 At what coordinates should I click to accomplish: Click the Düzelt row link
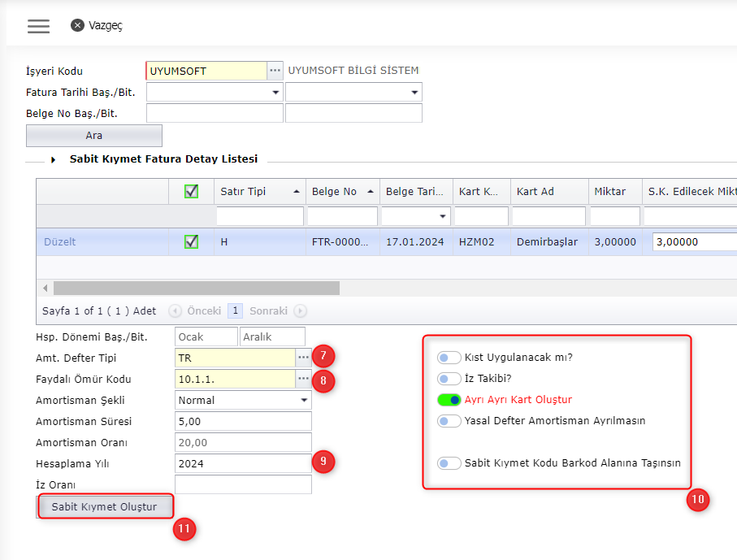(x=59, y=242)
